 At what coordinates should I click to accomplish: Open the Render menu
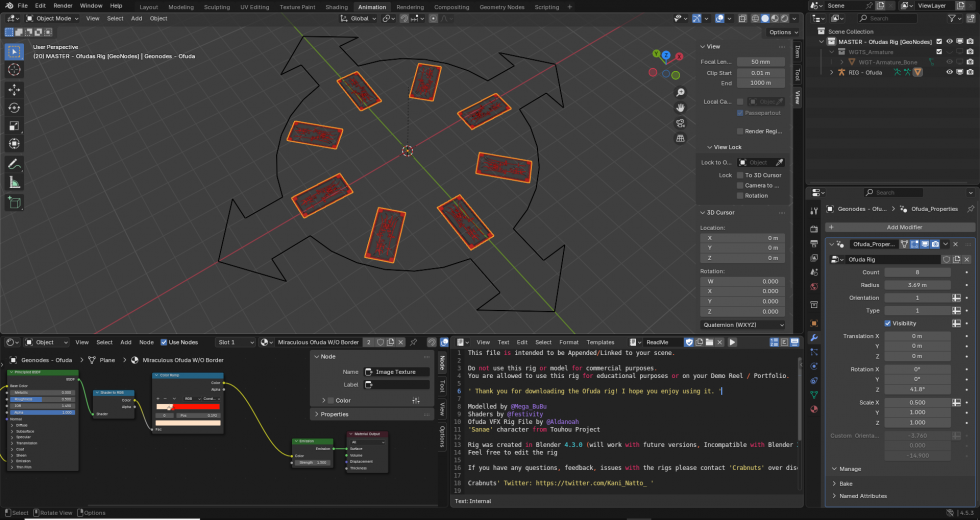[x=62, y=6]
